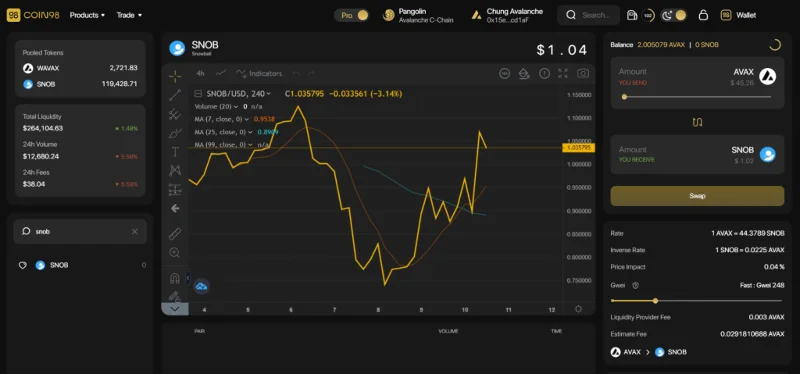800x374 pixels.
Task: Click the round badge icon in chart toolbar
Action: [505, 73]
